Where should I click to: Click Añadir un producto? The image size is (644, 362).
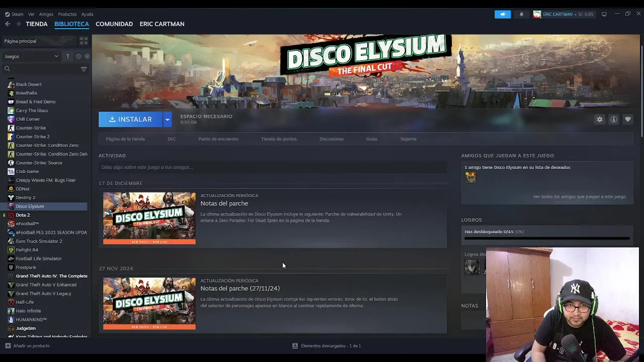(x=31, y=346)
